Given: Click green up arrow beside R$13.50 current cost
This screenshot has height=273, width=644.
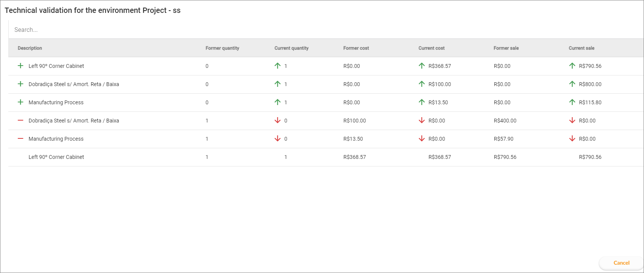Looking at the screenshot, I should click(x=422, y=102).
